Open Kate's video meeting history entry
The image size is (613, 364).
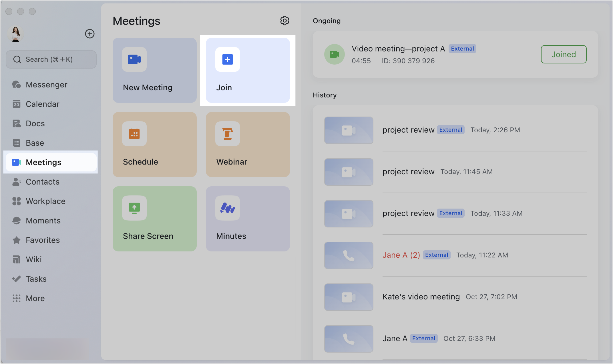[x=421, y=297]
